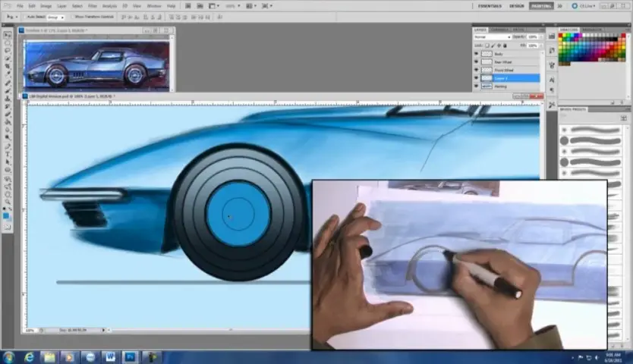The image size is (633, 364).
Task: Open the Windows Start menu
Action: (x=9, y=356)
